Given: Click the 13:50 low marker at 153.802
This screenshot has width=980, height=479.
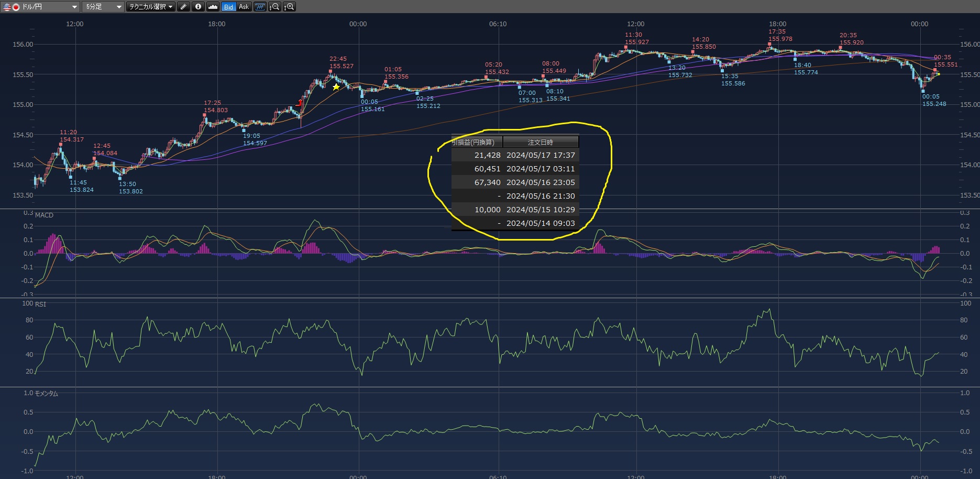Looking at the screenshot, I should pyautogui.click(x=120, y=178).
